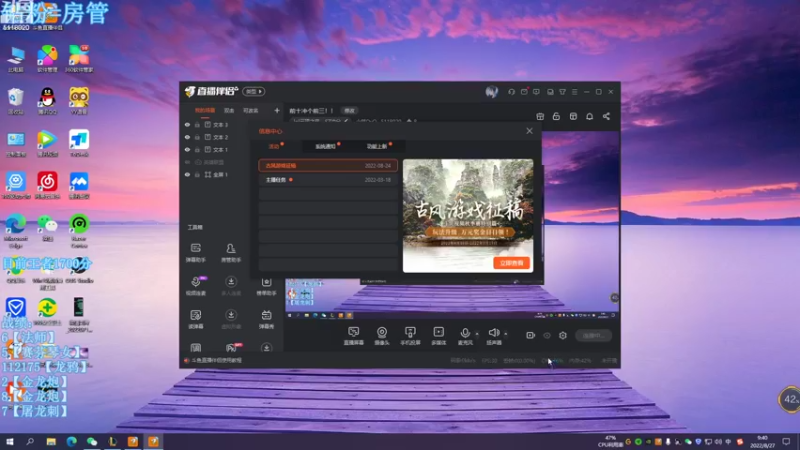Open the title bar hamburger menu
This screenshot has height=450, width=800.
574,92
